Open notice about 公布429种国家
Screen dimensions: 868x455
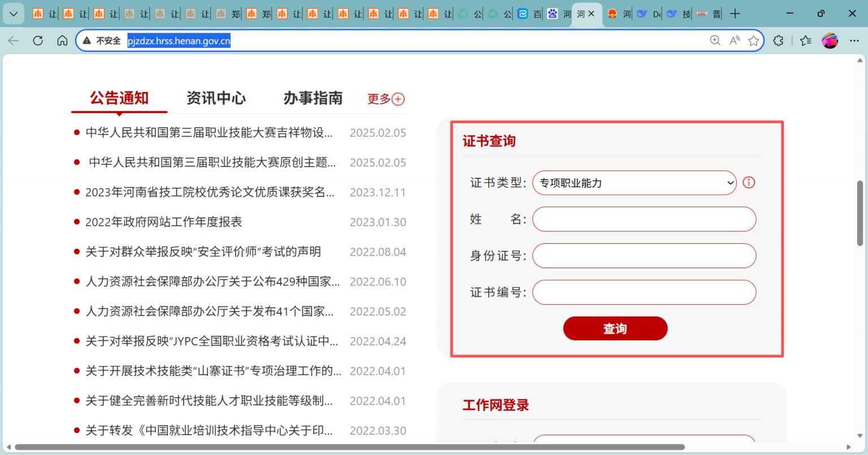click(x=212, y=282)
